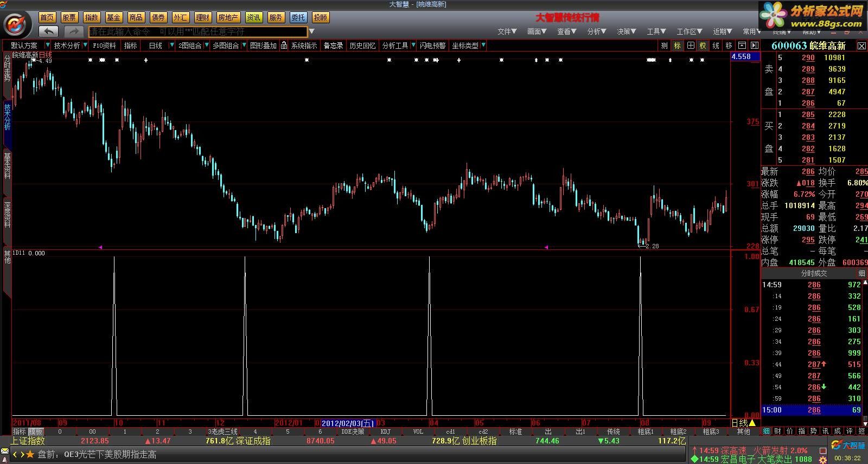Image resolution: width=868 pixels, height=464 pixels.
Task: Click the star icon in news ticker
Action: (x=30, y=454)
